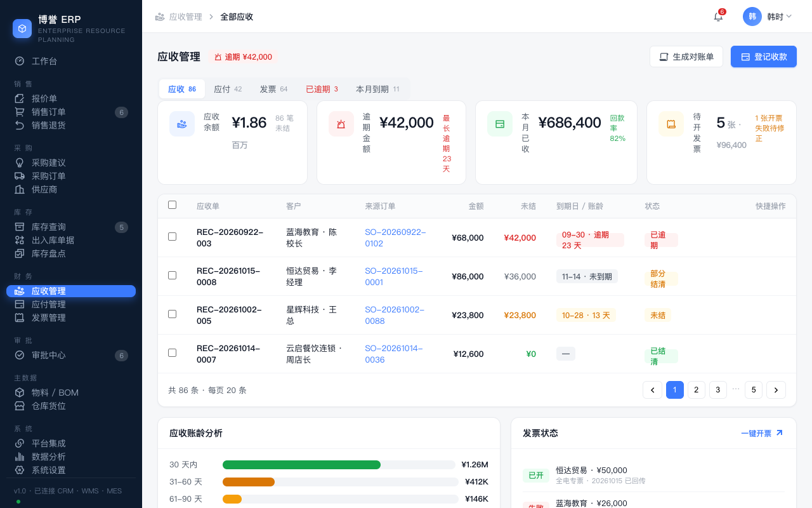Switch to the 发票 tab
The width and height of the screenshot is (812, 508).
(x=273, y=89)
